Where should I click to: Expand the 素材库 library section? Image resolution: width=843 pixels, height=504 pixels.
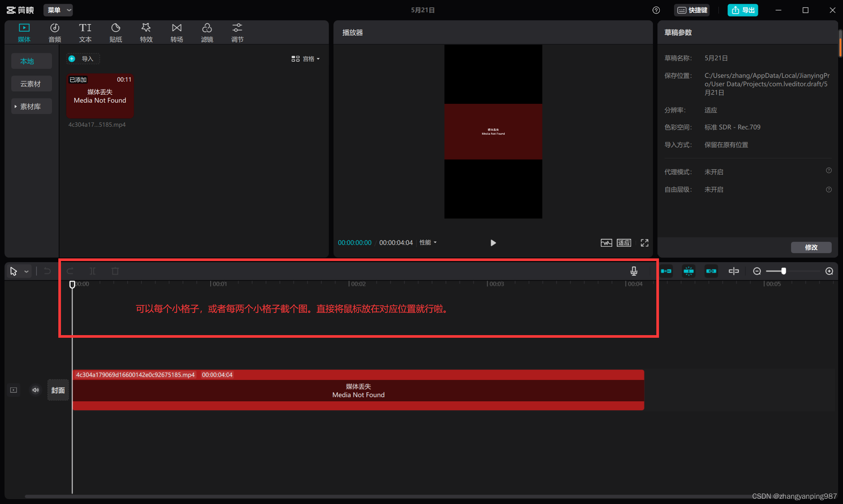pyautogui.click(x=30, y=106)
